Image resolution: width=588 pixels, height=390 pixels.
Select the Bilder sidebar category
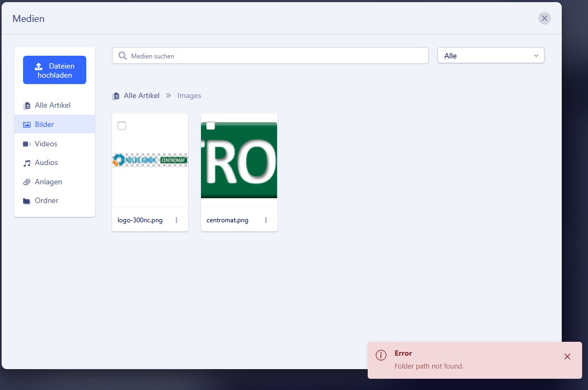point(44,125)
